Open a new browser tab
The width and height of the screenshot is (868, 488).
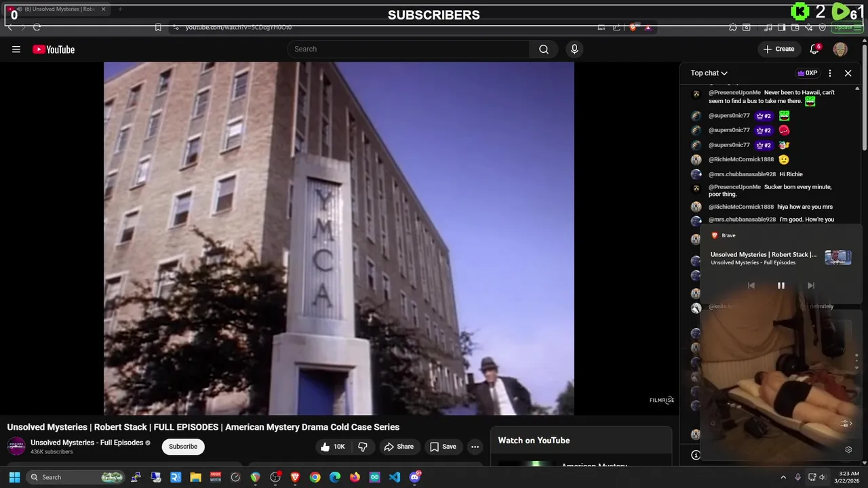pos(120,9)
